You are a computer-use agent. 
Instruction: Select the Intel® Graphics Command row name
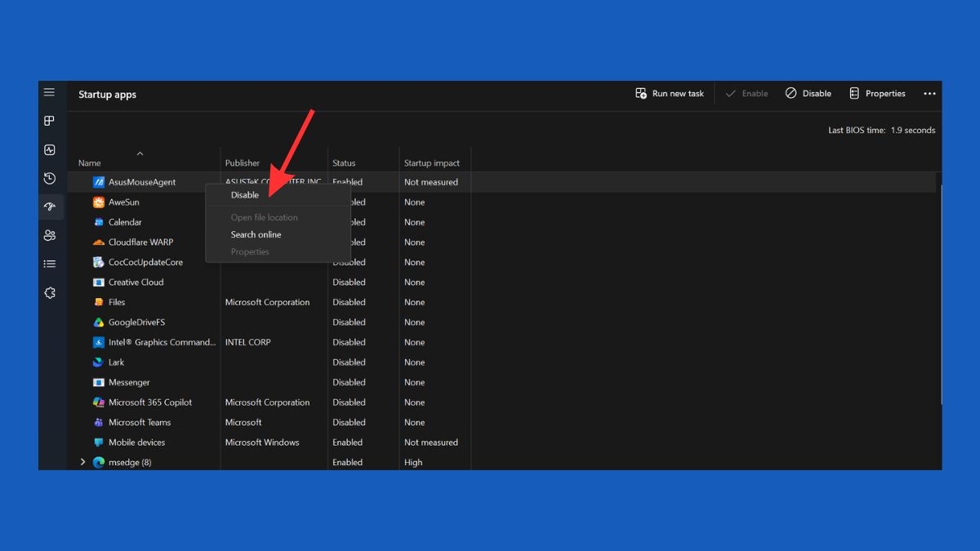(x=162, y=342)
